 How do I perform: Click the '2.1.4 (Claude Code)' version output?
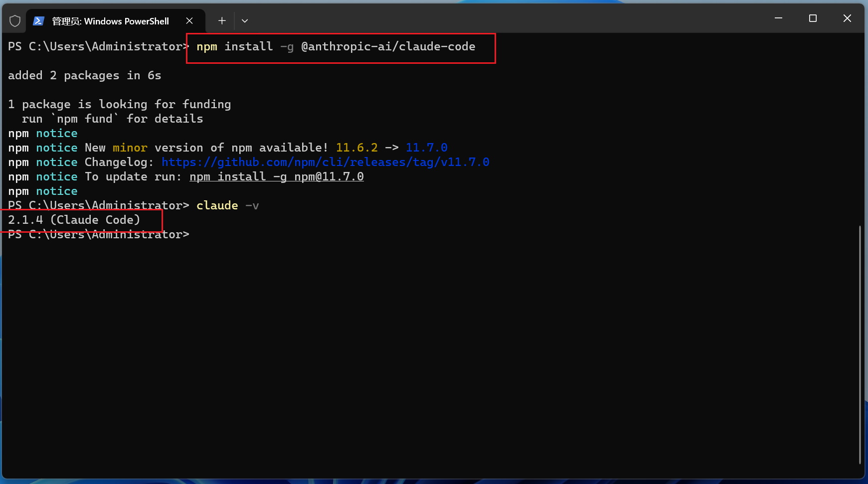click(x=74, y=220)
